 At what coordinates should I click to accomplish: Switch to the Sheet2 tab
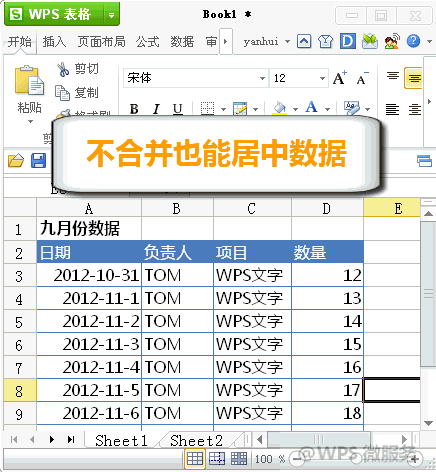196,441
